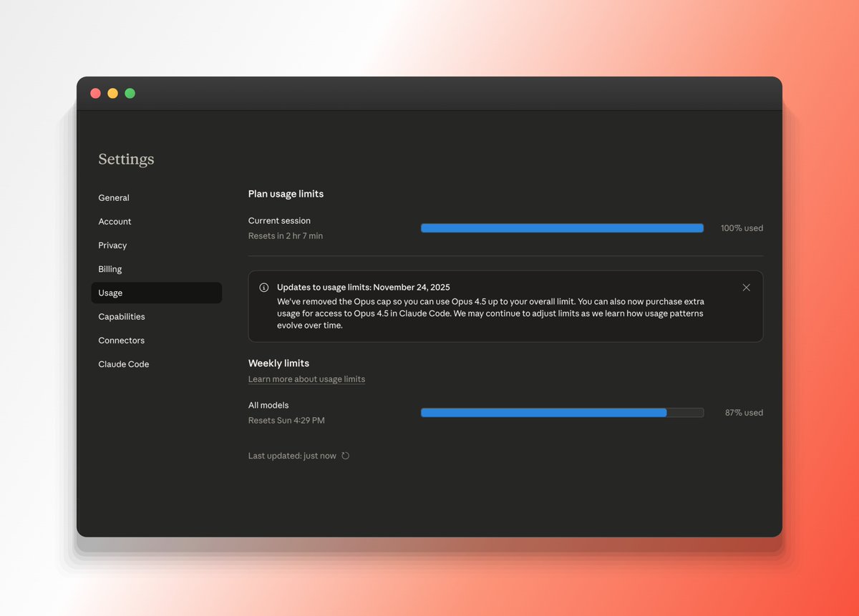
Task: Click the "Last updated: just now" text
Action: (292, 456)
